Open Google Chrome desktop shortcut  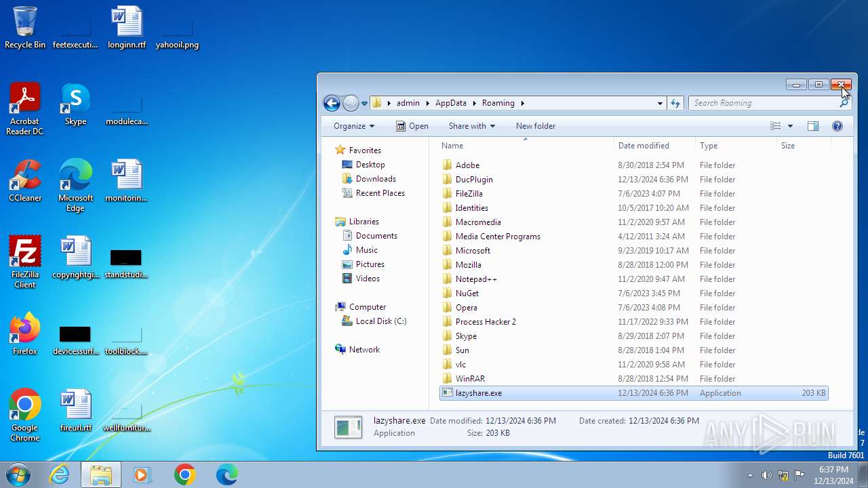click(x=25, y=415)
